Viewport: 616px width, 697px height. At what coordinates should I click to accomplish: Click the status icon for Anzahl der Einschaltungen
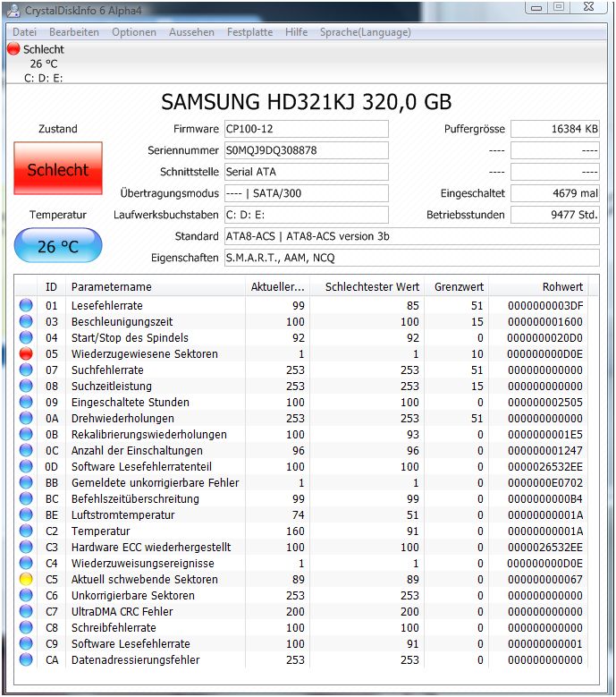click(26, 450)
